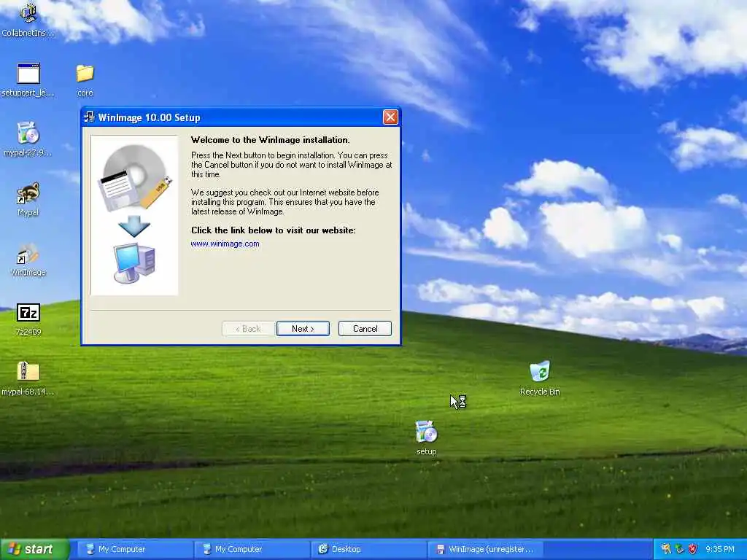This screenshot has height=560, width=747.
Task: Select the setupcert_le desktop icon
Action: tap(28, 79)
